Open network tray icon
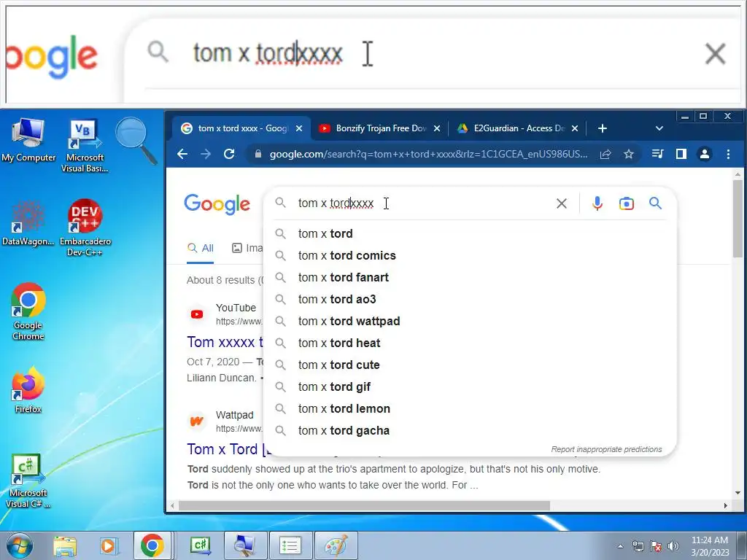This screenshot has height=560, width=747. (x=638, y=546)
